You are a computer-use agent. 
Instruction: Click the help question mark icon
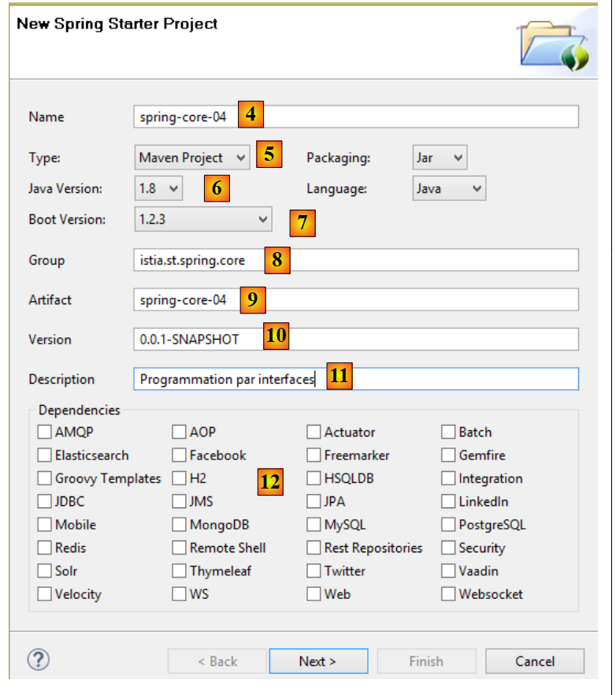[39, 660]
